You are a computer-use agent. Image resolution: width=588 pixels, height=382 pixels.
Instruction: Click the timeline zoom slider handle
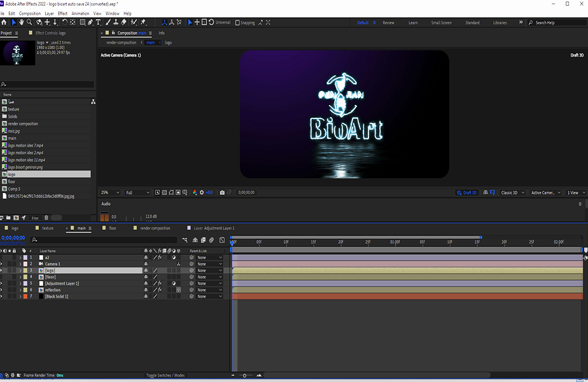pyautogui.click(x=244, y=375)
